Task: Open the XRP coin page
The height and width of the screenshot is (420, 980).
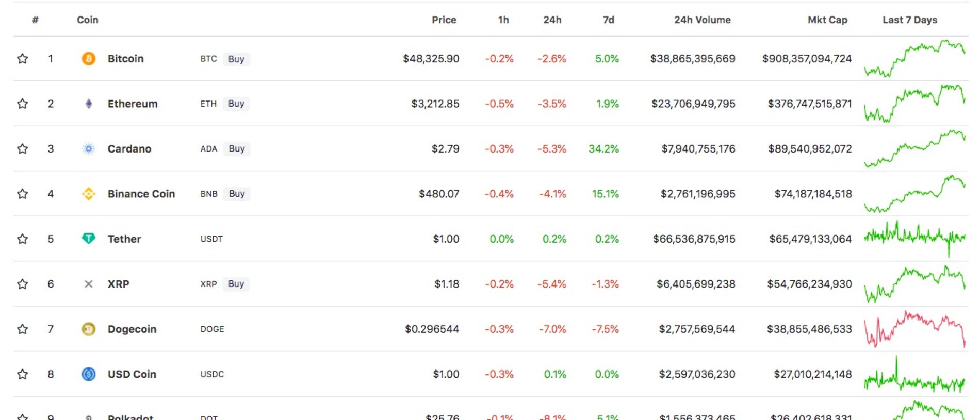Action: coord(118,284)
